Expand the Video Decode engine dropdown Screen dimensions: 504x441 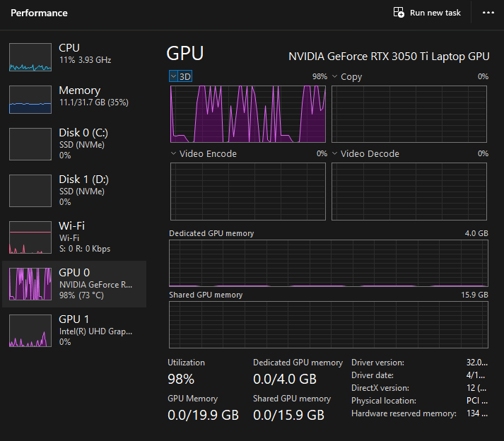click(x=336, y=153)
